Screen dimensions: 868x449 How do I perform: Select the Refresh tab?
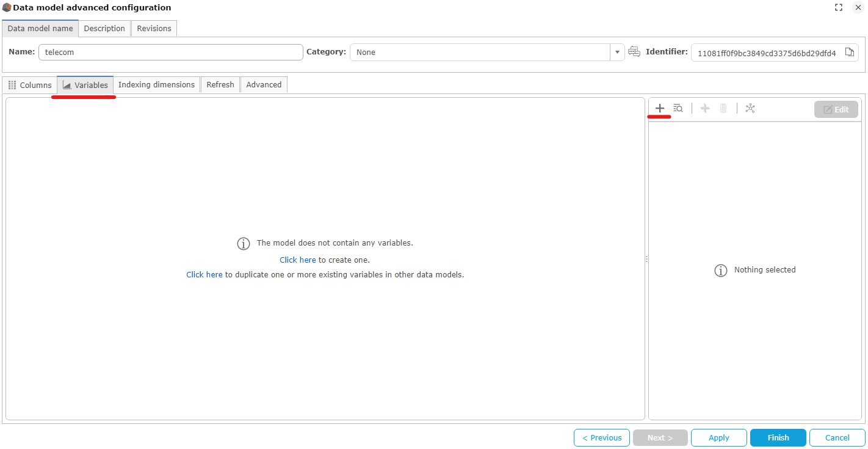[220, 85]
